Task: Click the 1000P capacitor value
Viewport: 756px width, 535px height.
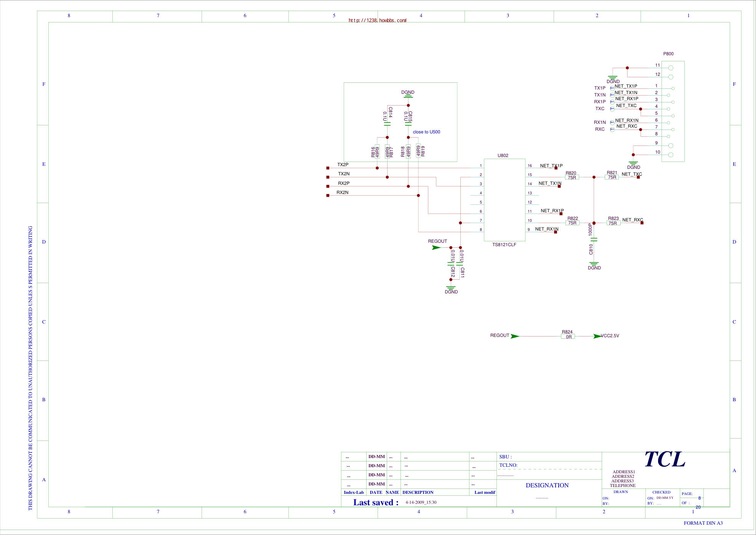Action: pos(590,230)
